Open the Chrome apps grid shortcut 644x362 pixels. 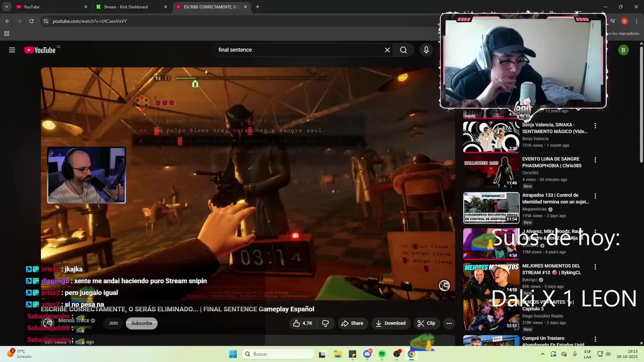point(7,34)
